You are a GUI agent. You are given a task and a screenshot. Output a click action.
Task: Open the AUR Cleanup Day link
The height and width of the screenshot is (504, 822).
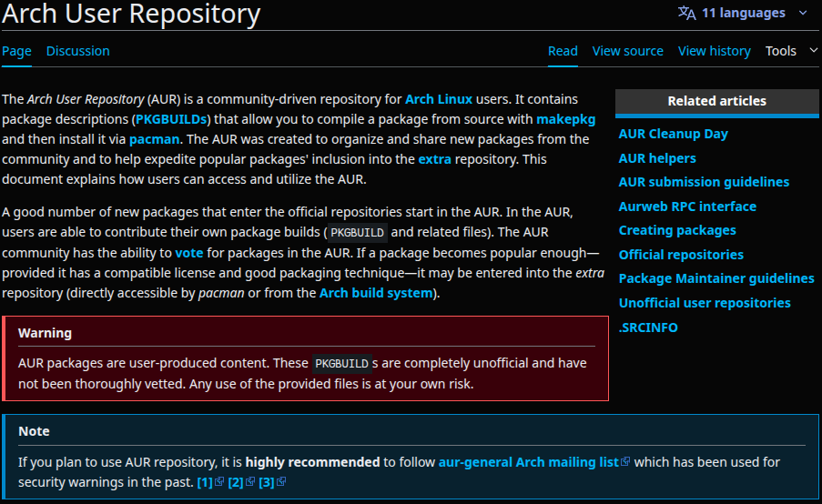click(x=673, y=134)
